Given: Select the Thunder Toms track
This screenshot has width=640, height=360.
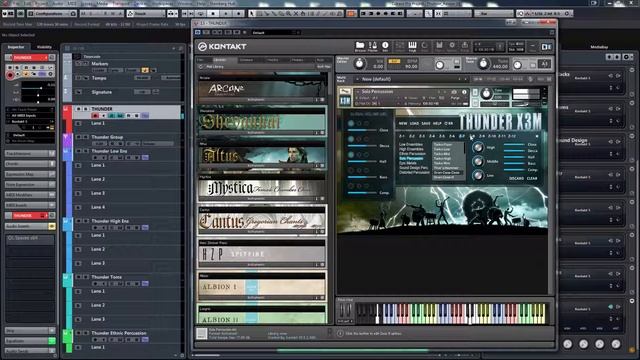Looking at the screenshot, I should [x=106, y=277].
